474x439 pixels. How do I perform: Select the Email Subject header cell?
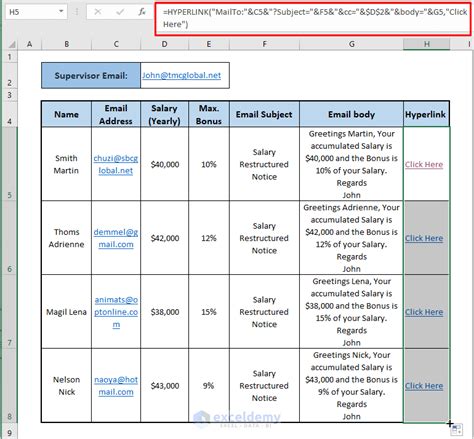tap(264, 114)
